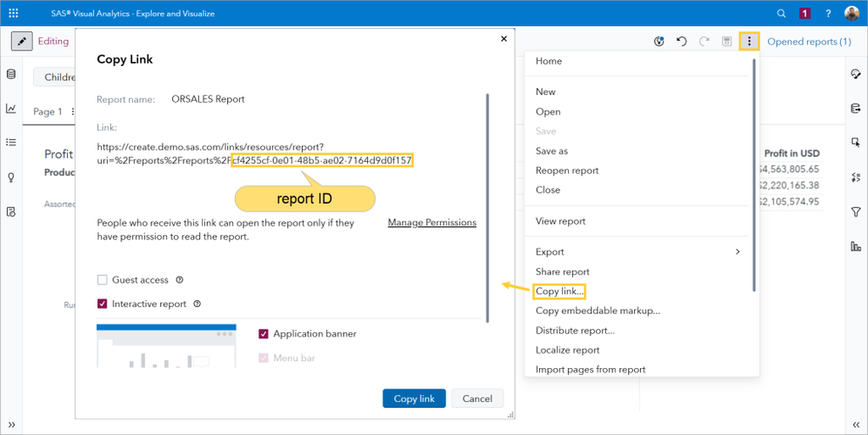Open the notifications badge
Screen dimensions: 868x435
coord(805,14)
